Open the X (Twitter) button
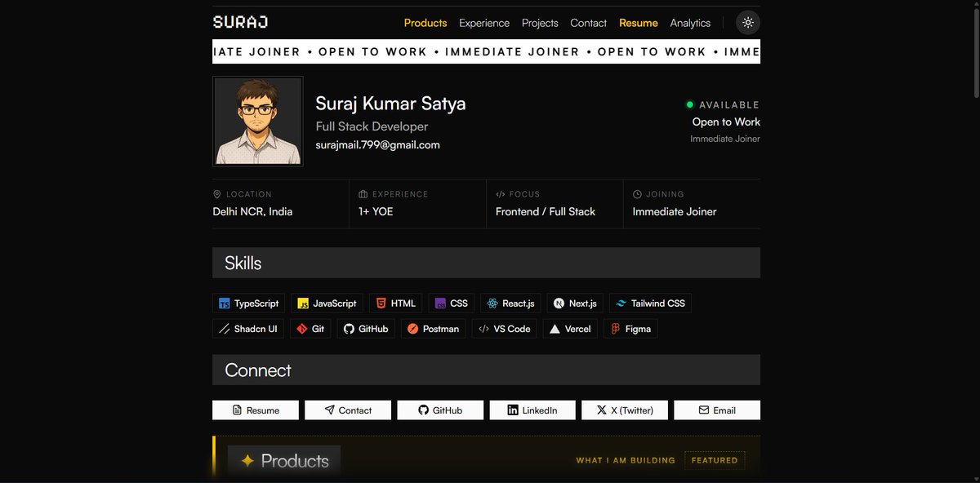The width and height of the screenshot is (980, 483). [625, 410]
